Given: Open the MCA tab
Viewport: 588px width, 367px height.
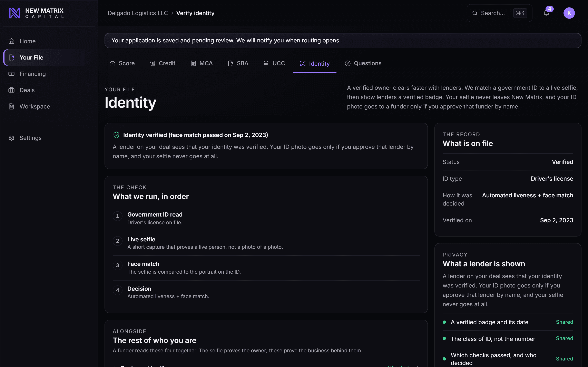Looking at the screenshot, I should pos(202,63).
